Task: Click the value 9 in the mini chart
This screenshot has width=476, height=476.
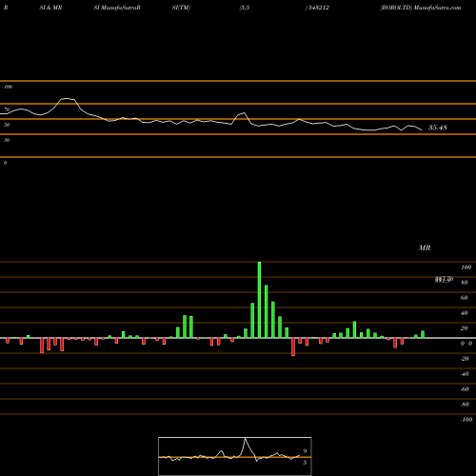Action: [x=305, y=451]
